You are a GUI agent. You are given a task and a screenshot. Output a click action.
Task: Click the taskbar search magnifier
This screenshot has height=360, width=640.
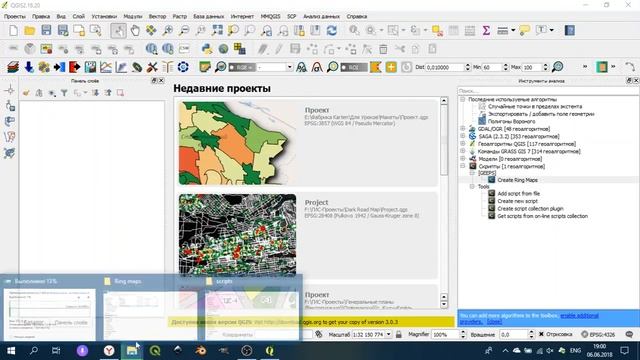tap(34, 351)
